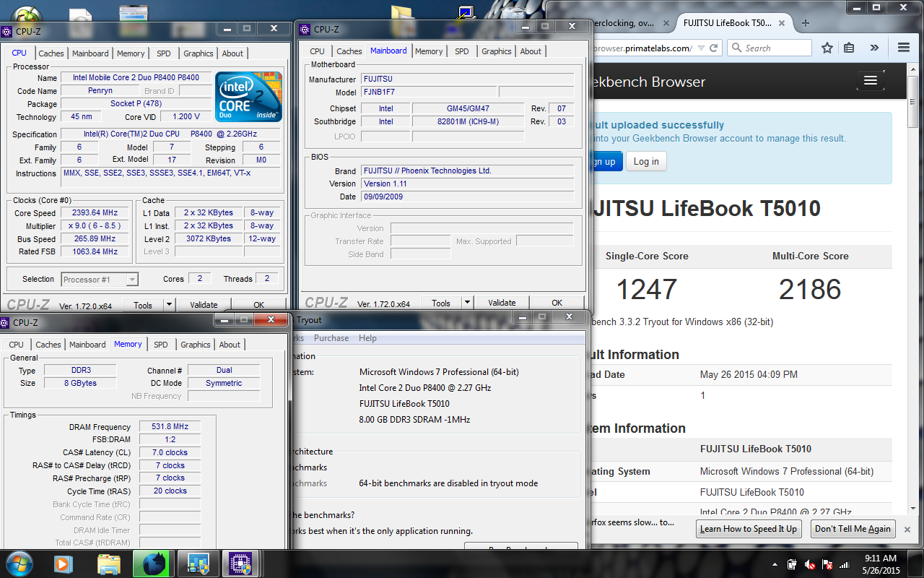The image size is (924, 578).
Task: Click the upload date May 26 2015 04:09 PM
Action: [749, 374]
